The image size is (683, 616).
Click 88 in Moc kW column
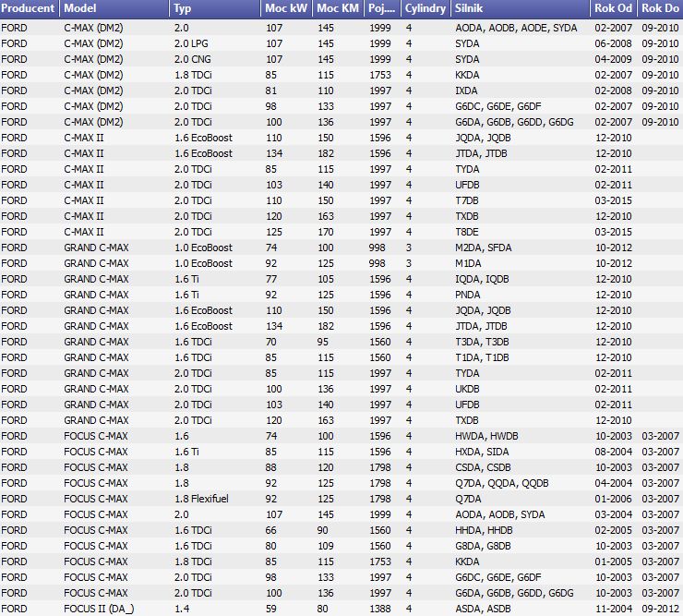pyautogui.click(x=271, y=467)
